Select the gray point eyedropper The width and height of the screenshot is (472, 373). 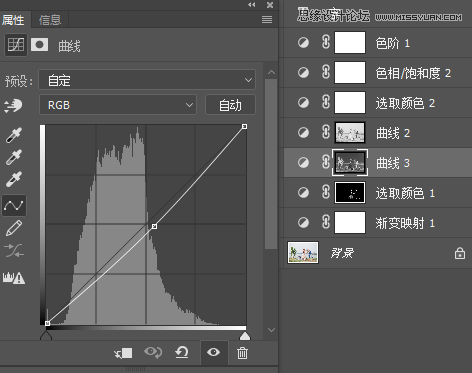pyautogui.click(x=14, y=157)
